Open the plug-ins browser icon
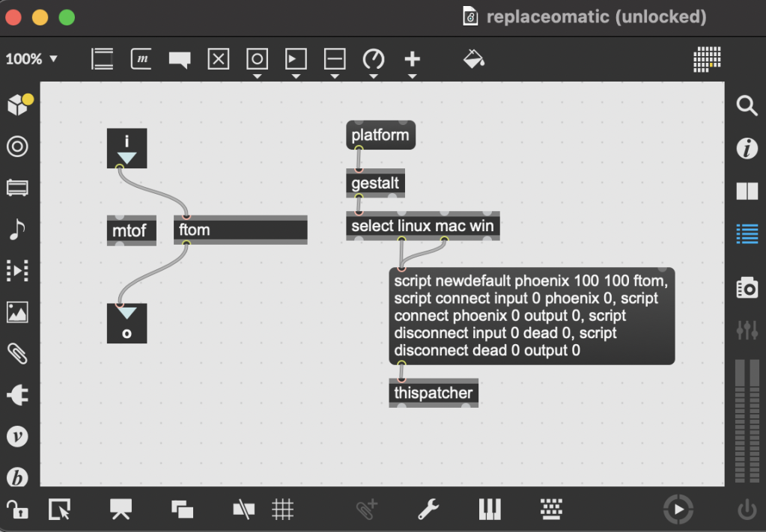 17,395
